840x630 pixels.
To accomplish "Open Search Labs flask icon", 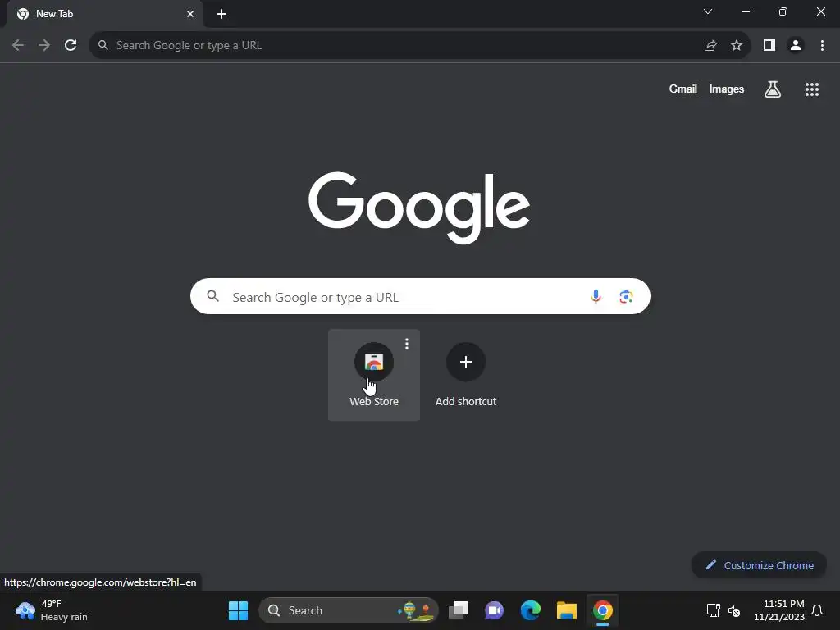I will click(x=773, y=89).
